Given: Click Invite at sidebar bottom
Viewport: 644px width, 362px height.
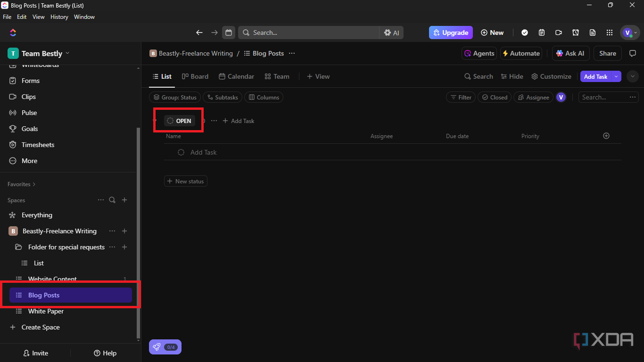Looking at the screenshot, I should (x=36, y=353).
